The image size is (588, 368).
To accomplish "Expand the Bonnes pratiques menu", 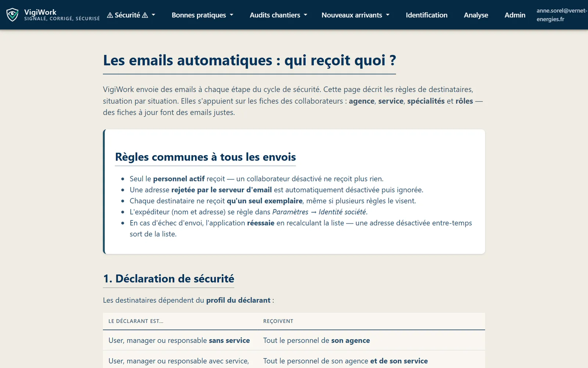I will pos(202,15).
